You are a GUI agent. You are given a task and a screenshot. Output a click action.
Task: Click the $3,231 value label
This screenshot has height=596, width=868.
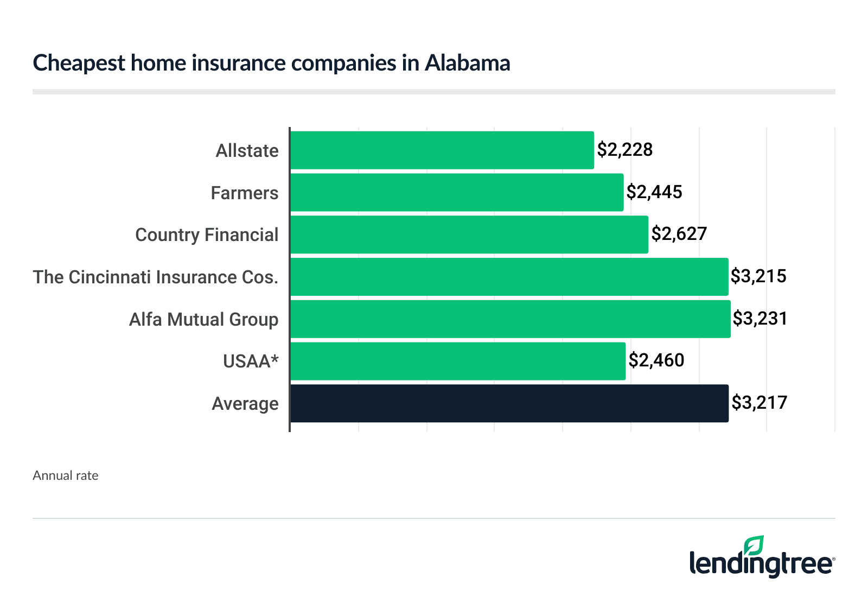760,319
